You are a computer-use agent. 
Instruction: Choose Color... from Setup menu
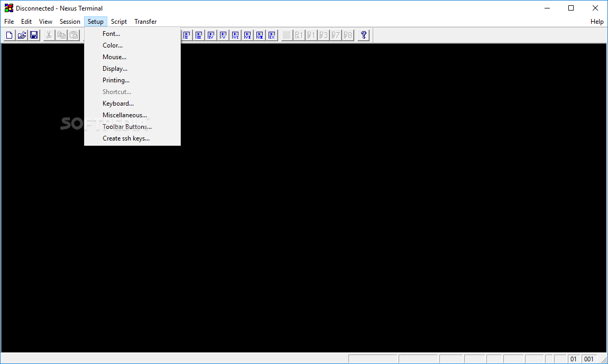[132, 45]
